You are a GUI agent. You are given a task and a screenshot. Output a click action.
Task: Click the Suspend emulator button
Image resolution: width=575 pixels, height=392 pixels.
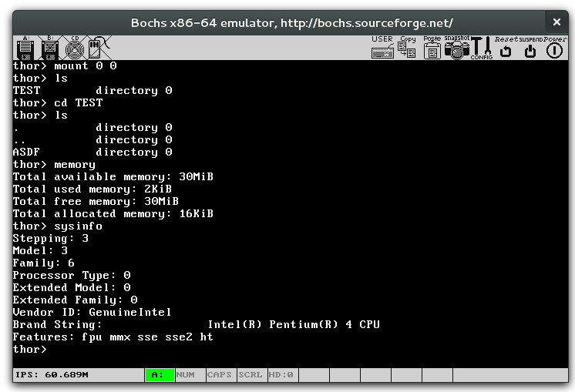click(530, 48)
